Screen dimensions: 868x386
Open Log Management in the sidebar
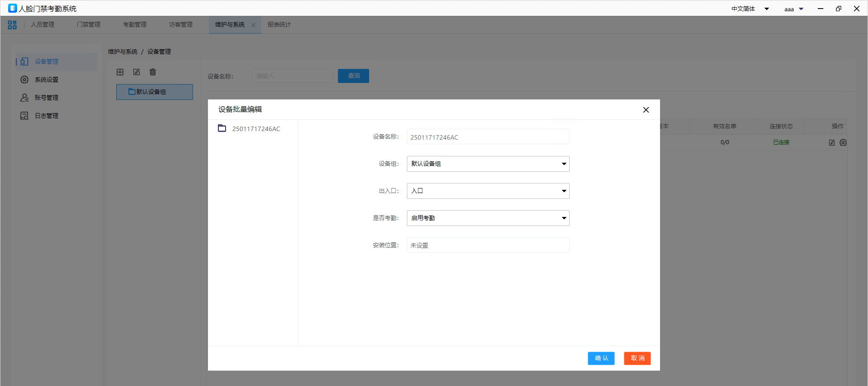pyautogui.click(x=46, y=116)
